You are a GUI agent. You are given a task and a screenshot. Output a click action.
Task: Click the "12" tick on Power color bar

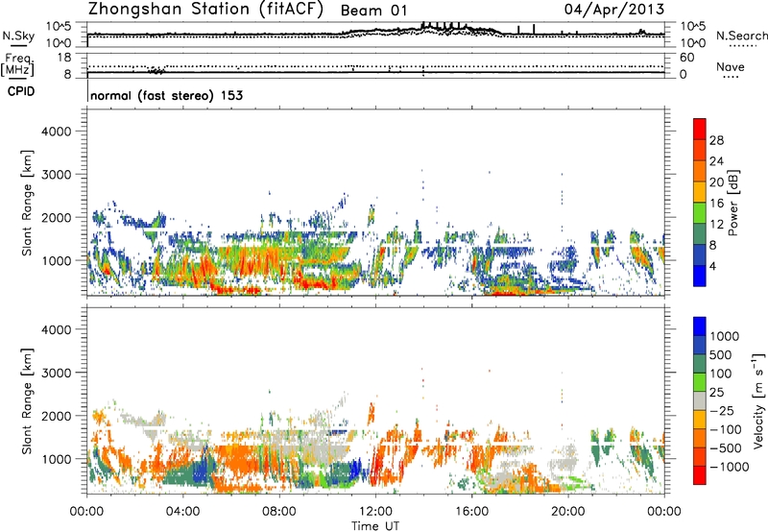716,225
